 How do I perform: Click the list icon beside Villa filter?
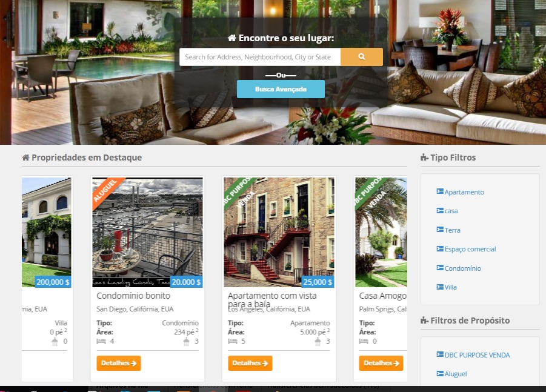click(x=440, y=287)
